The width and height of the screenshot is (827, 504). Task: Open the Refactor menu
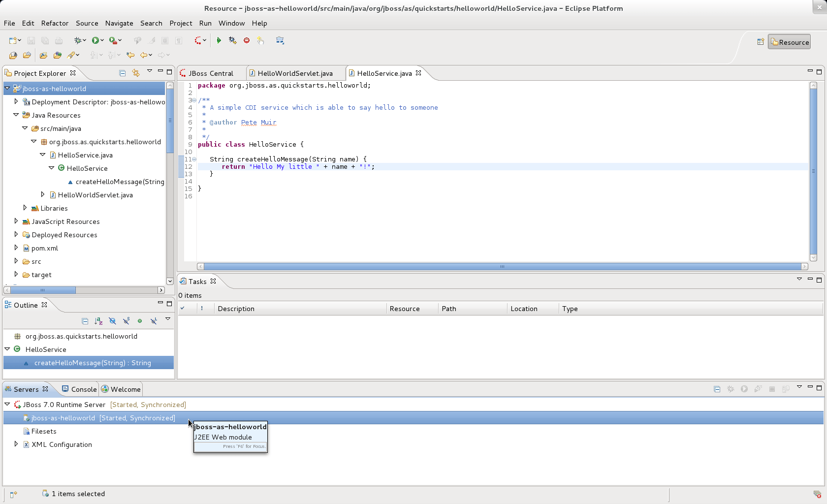pos(55,23)
